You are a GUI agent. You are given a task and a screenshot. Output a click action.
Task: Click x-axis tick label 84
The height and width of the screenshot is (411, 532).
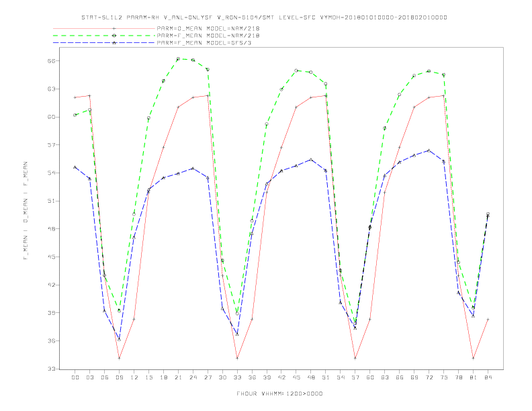[x=488, y=377]
